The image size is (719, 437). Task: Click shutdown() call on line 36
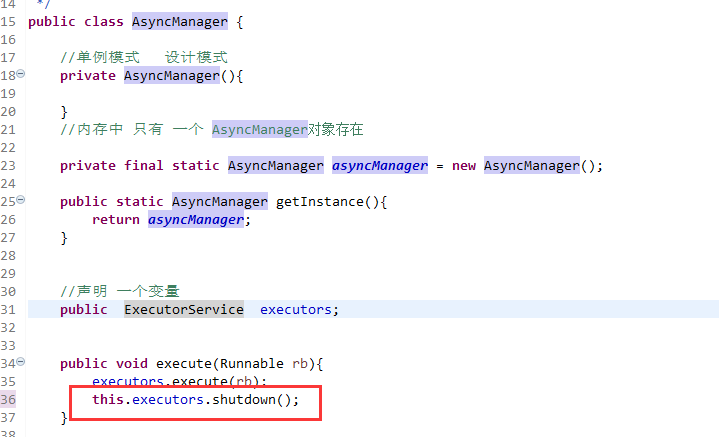coord(252,399)
